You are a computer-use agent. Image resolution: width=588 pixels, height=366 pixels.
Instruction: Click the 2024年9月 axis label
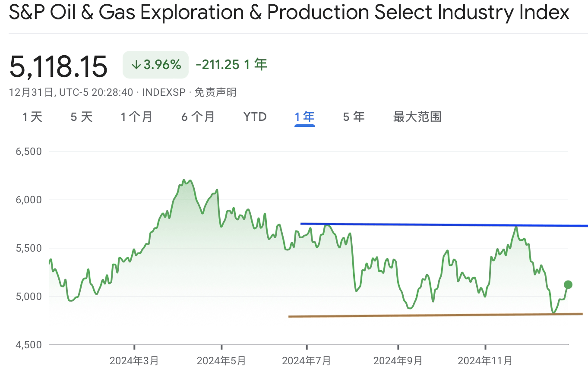click(398, 360)
